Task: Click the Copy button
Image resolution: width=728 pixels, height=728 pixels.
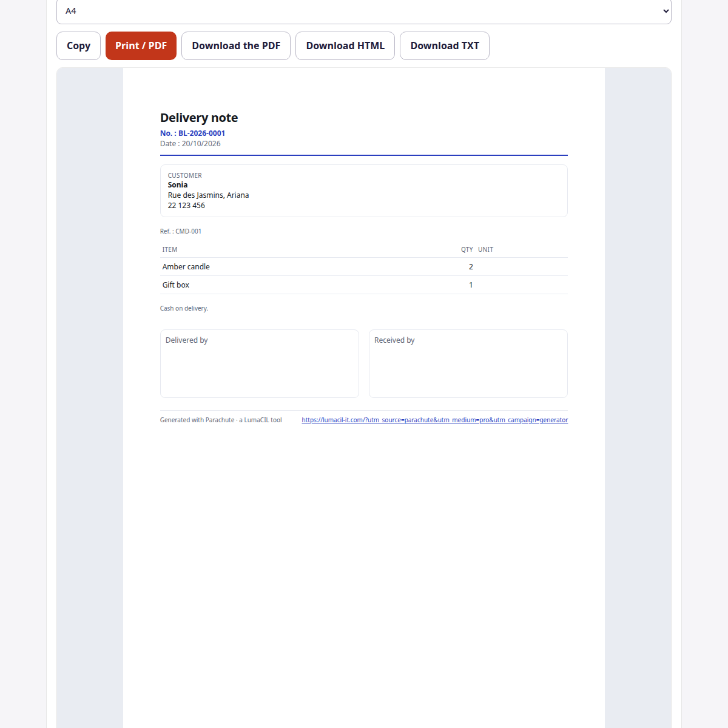Action: (78, 45)
